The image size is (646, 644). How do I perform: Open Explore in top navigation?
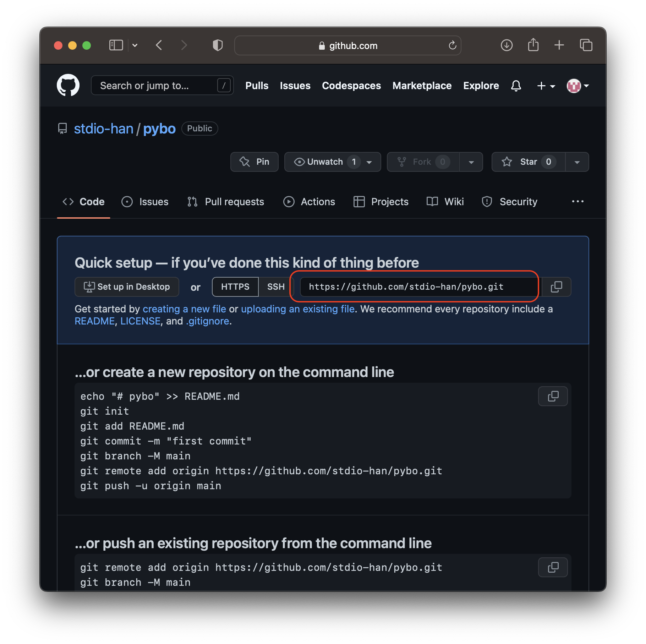[481, 86]
